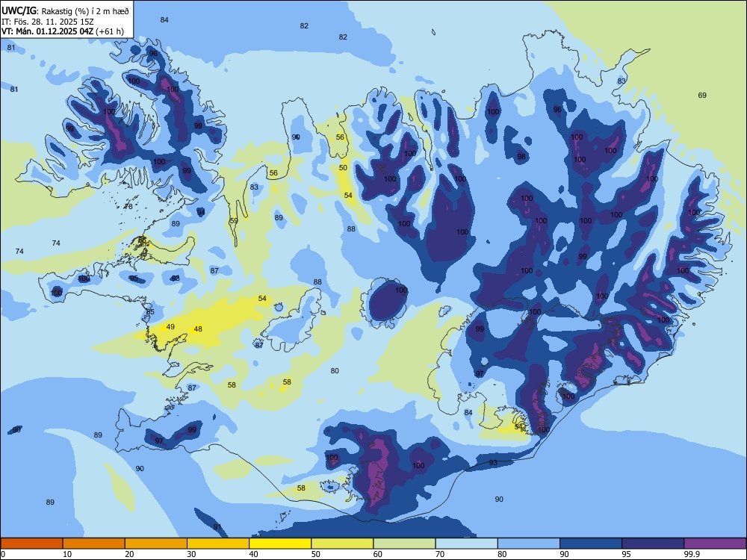Click the '70' legend scale label
Screen dimensions: 747x560
pyautogui.click(x=440, y=554)
